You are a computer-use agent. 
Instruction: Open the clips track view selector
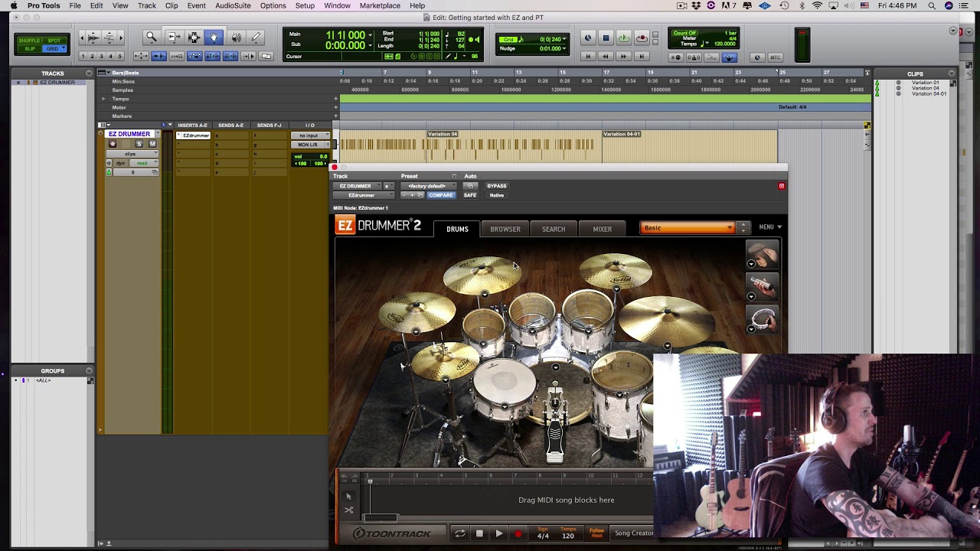click(x=132, y=154)
